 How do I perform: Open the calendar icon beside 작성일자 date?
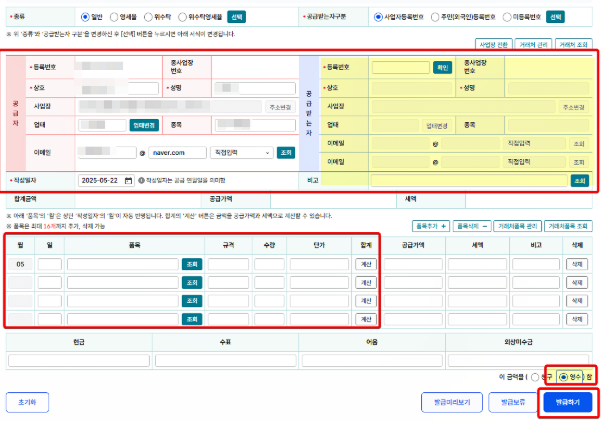[x=128, y=180]
